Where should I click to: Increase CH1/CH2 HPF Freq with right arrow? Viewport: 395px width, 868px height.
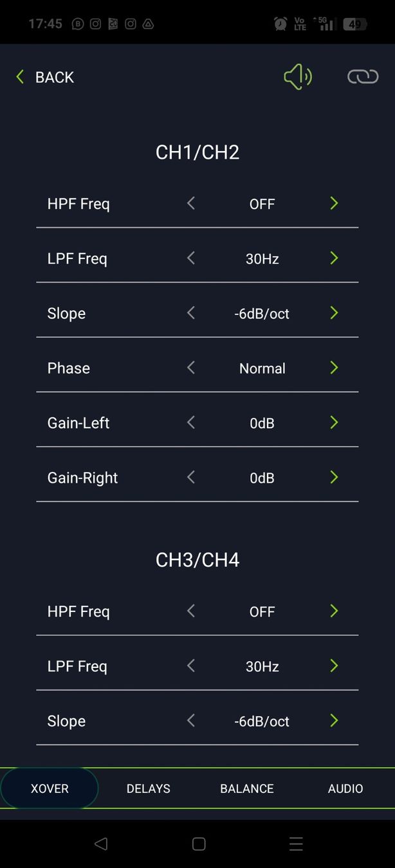coord(334,204)
